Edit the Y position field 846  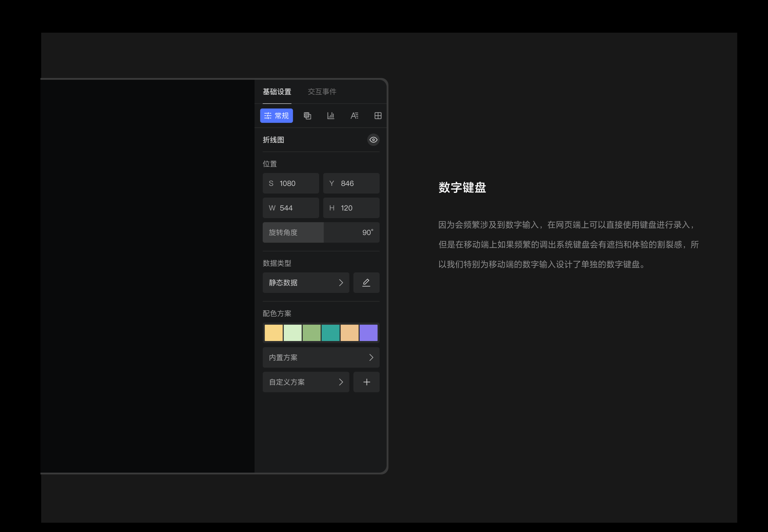click(351, 183)
